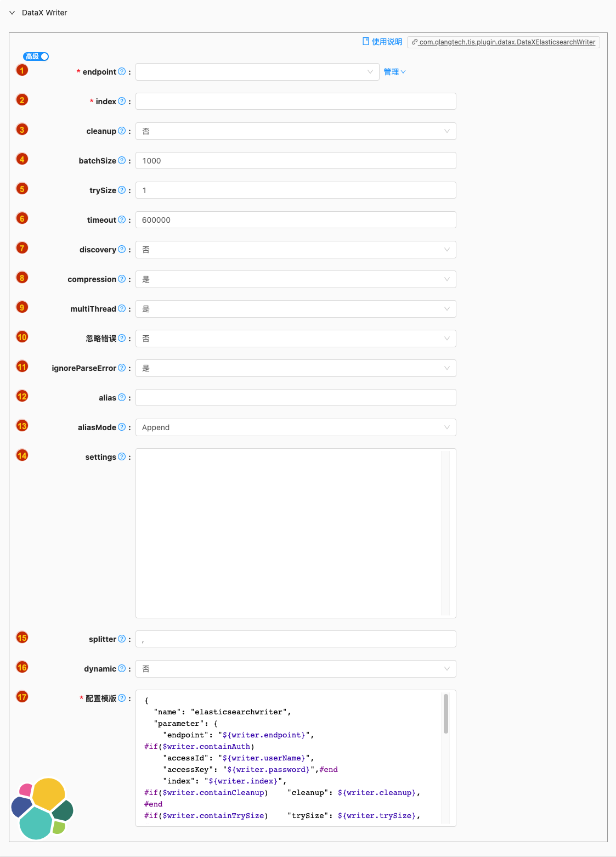Click the question mark icon next to aliasMode
The width and height of the screenshot is (616, 857).
(122, 427)
